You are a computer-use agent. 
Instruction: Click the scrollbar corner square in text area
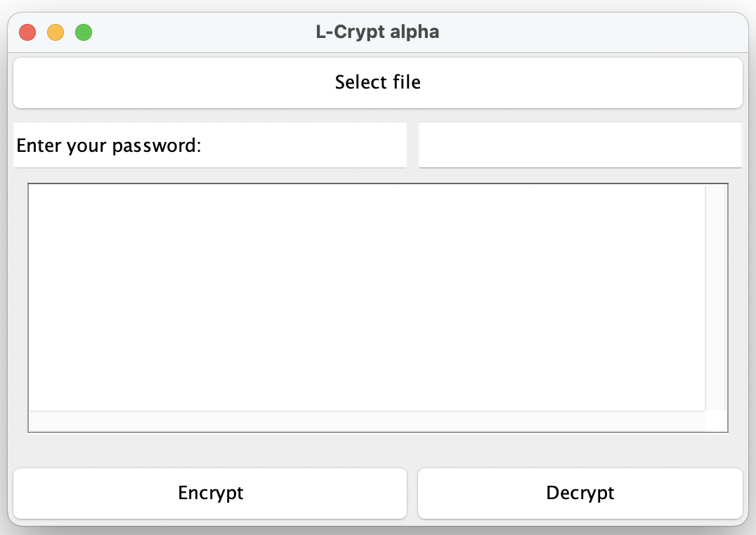click(715, 421)
